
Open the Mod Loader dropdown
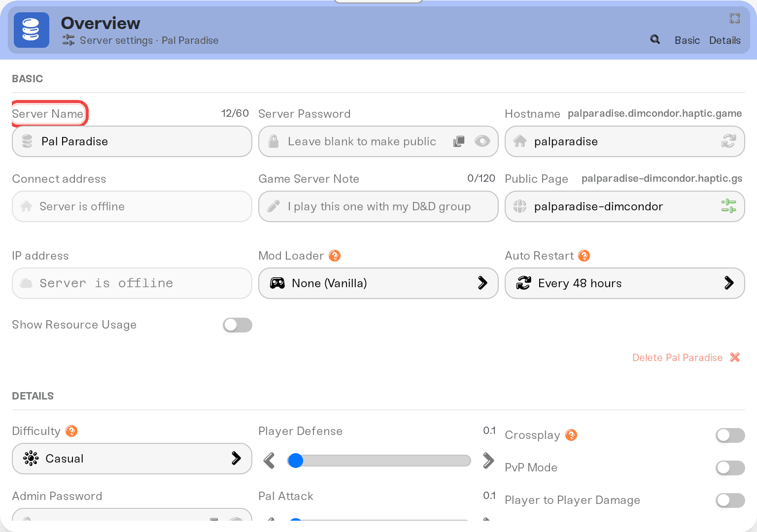pyautogui.click(x=378, y=283)
